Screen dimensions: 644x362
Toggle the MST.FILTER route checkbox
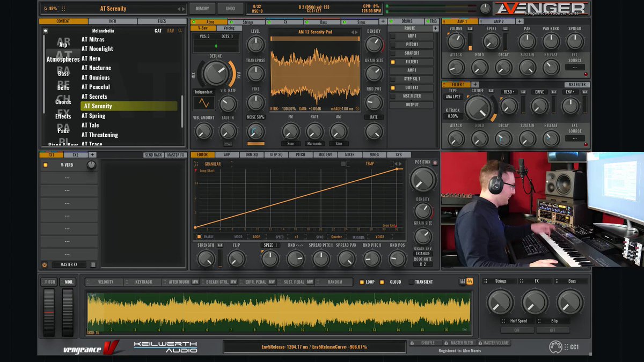point(392,96)
